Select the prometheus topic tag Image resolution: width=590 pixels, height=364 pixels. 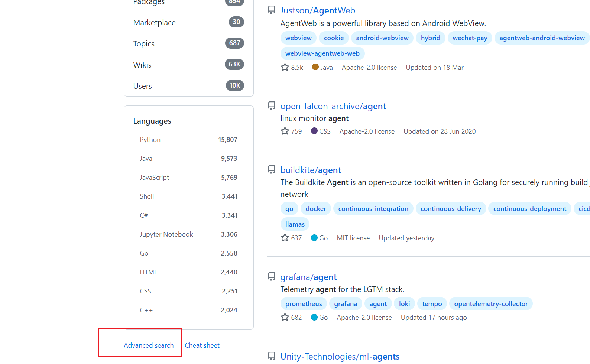pyautogui.click(x=304, y=304)
